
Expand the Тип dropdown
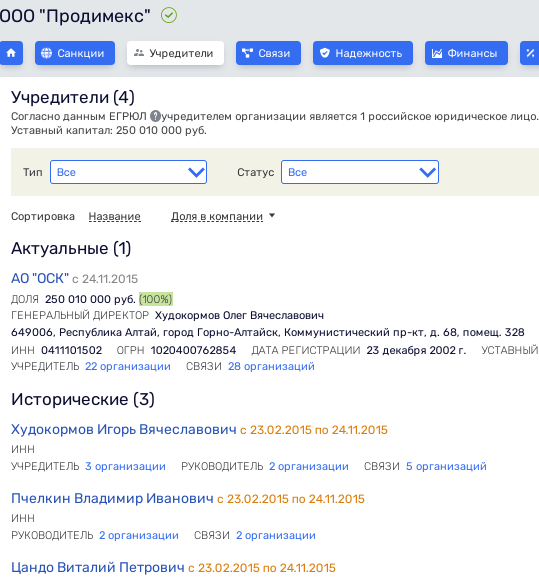coord(128,172)
